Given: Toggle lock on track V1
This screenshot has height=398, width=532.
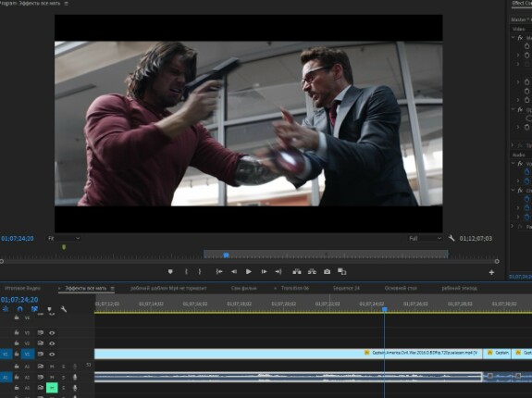Looking at the screenshot, I should tap(17, 354).
